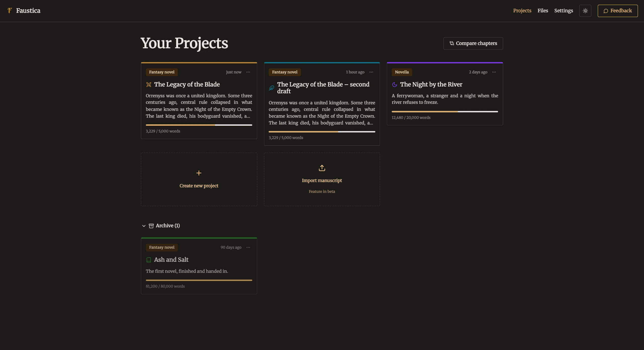This screenshot has width=644, height=350.
Task: Collapse the Archive section chevron
Action: (144, 226)
